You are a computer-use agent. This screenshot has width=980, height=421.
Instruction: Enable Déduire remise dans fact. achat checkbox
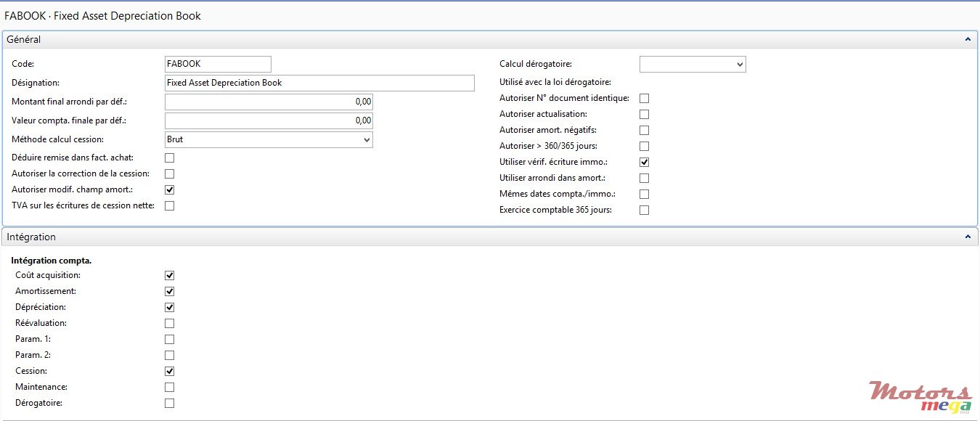click(x=170, y=158)
